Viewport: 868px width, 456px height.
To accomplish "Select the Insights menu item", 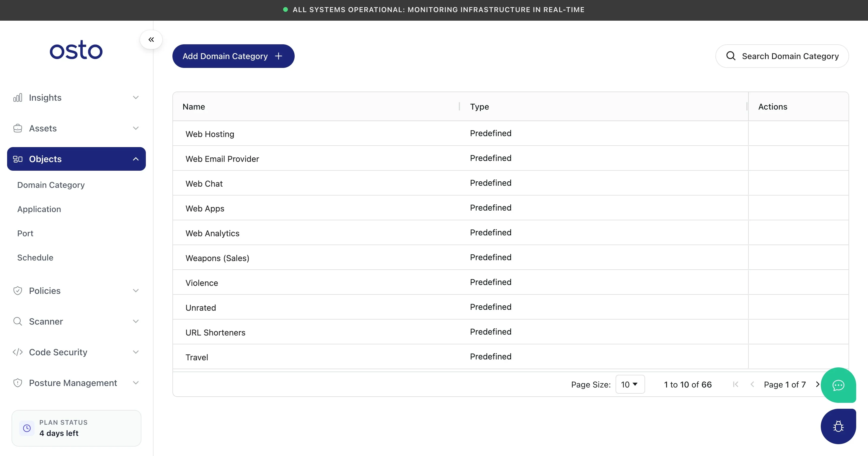I will tap(76, 97).
